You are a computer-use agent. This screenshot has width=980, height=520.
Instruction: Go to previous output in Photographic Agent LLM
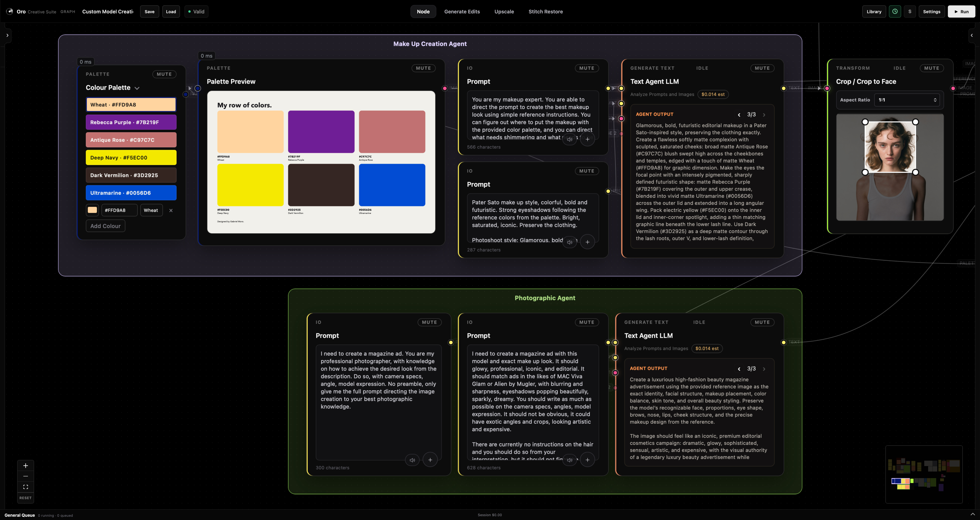click(739, 369)
